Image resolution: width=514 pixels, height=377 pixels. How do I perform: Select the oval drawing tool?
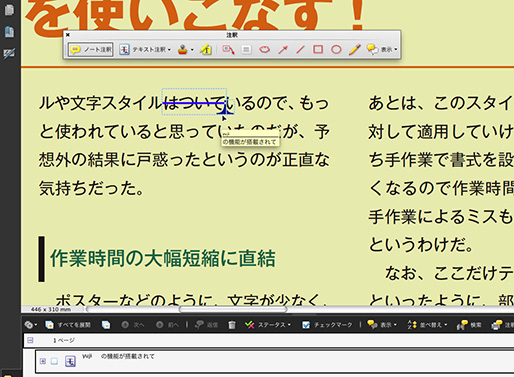point(336,50)
